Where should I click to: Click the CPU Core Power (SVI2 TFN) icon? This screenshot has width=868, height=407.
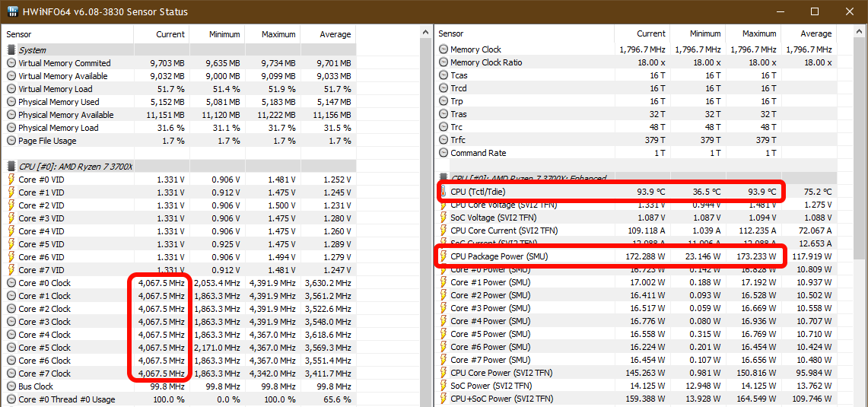(444, 373)
